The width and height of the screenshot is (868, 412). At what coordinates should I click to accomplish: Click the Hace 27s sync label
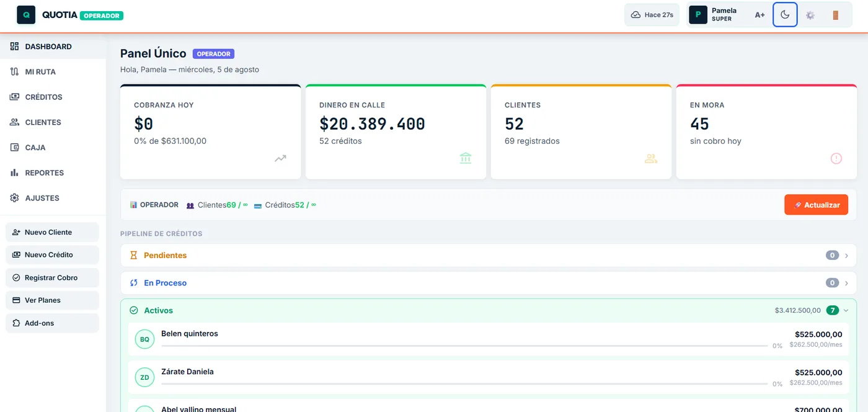658,15
